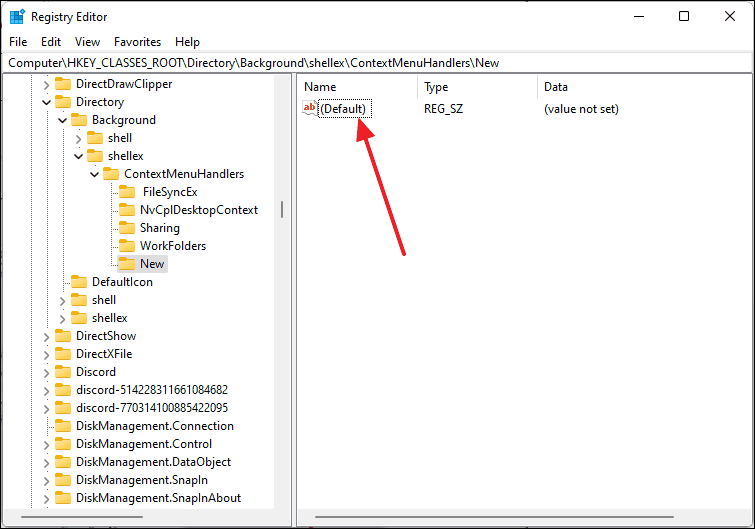
Task: Expand the DiskManagement.DataObject key
Action: tap(46, 463)
